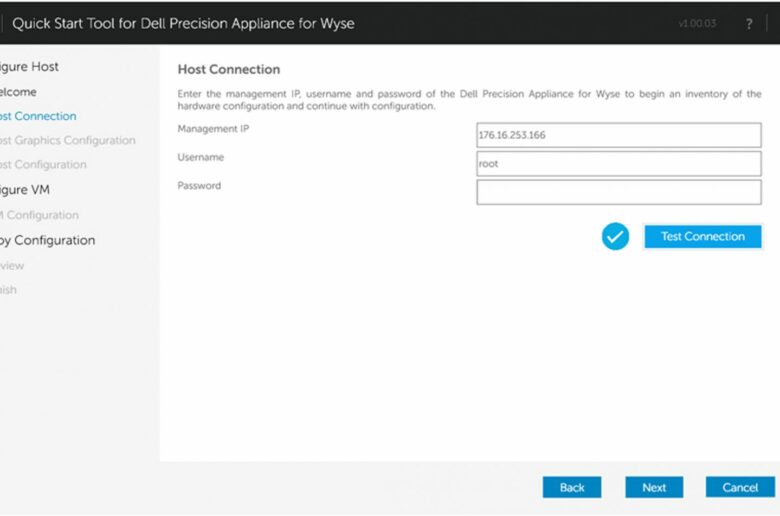
Task: Cancel the Quick Start wizard
Action: pos(740,487)
